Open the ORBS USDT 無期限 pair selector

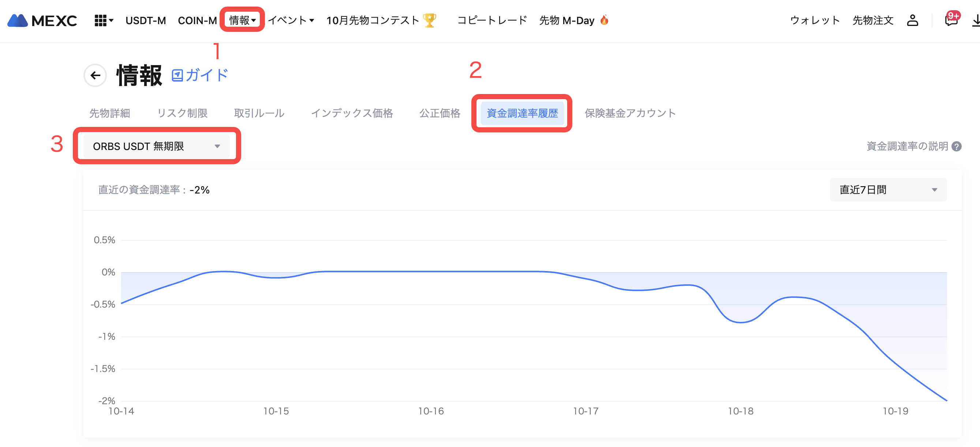click(x=156, y=146)
